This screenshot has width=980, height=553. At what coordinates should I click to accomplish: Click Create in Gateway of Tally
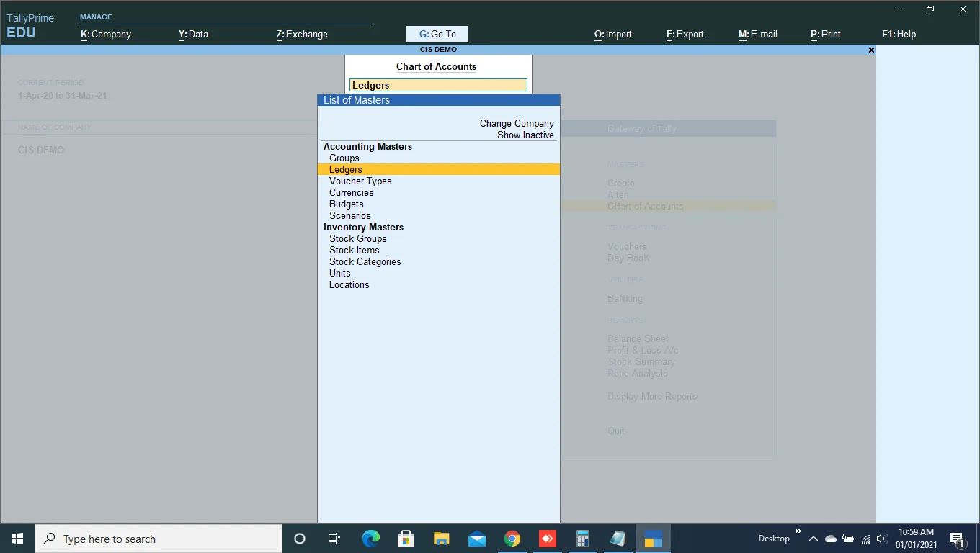coord(620,183)
